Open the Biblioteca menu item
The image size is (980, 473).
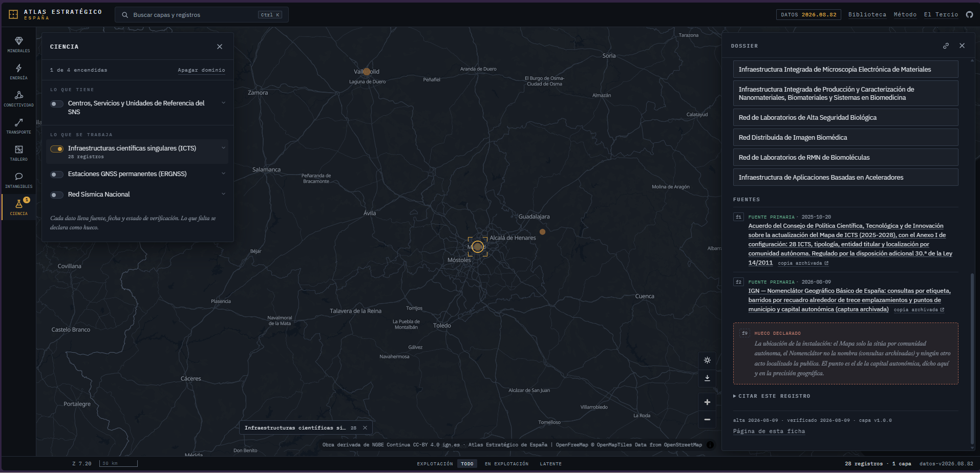tap(867, 14)
